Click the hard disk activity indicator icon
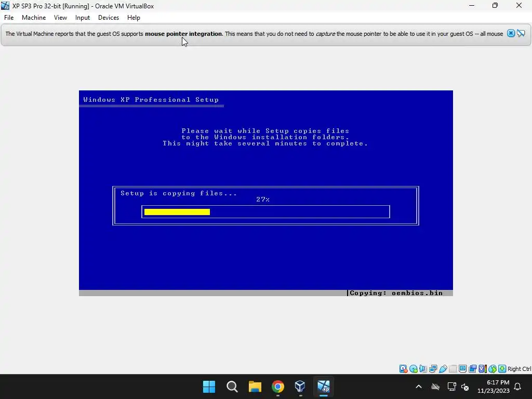Screen dimensions: 532x399 (403, 369)
